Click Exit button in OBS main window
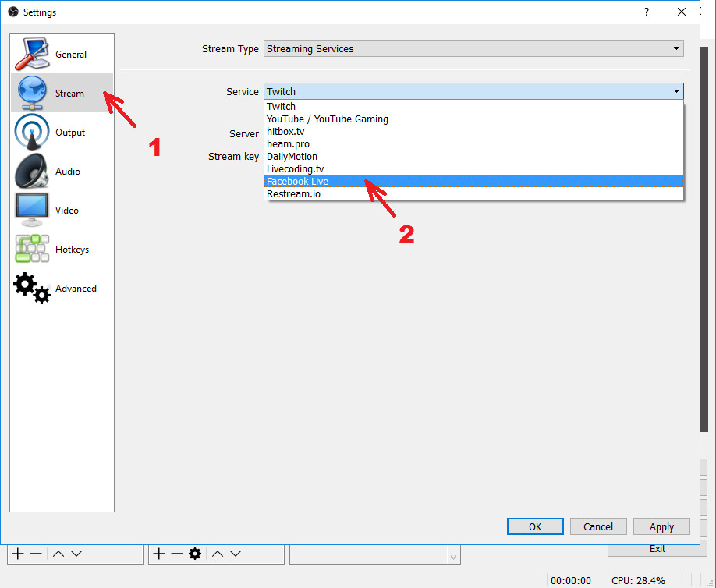The width and height of the screenshot is (716, 588). pyautogui.click(x=657, y=550)
